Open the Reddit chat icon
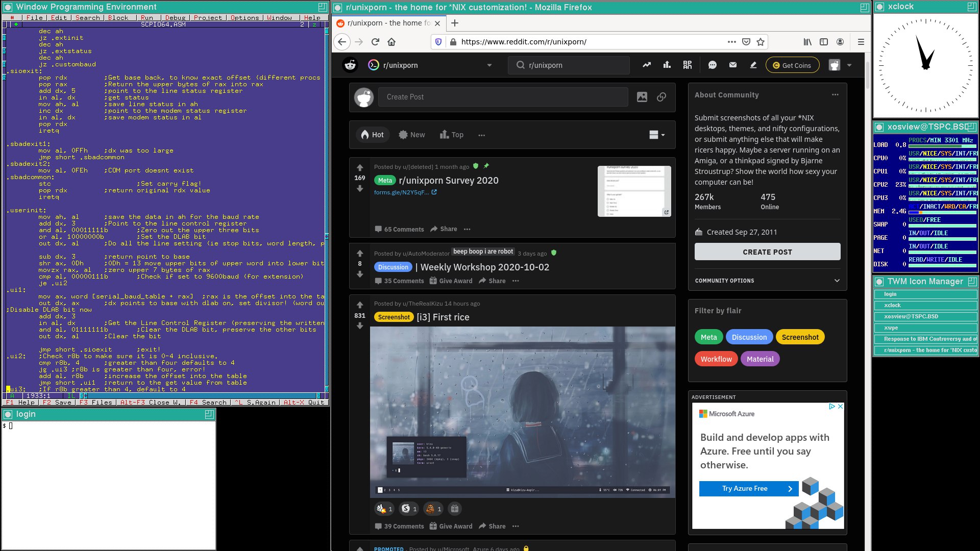Screen dimensions: 980x551 pyautogui.click(x=713, y=65)
